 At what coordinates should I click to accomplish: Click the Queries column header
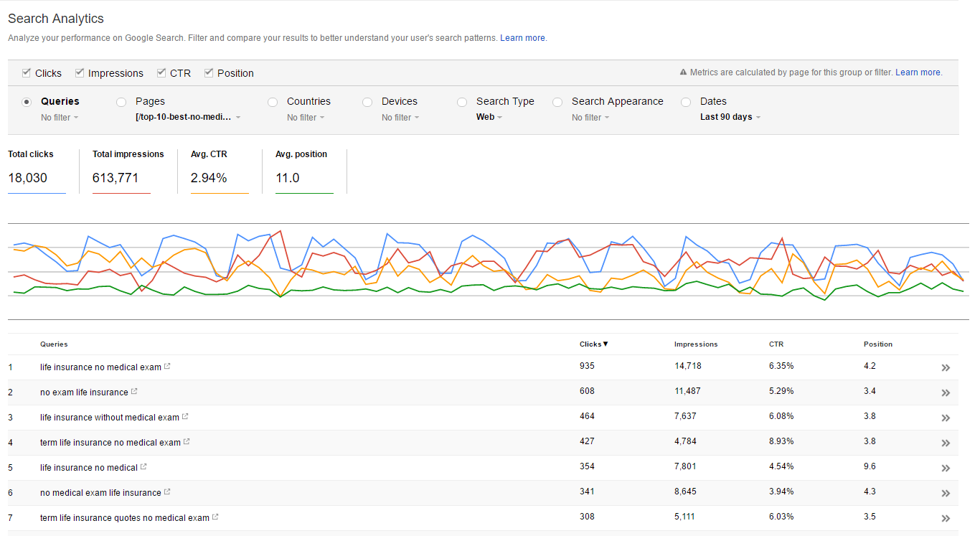54,344
